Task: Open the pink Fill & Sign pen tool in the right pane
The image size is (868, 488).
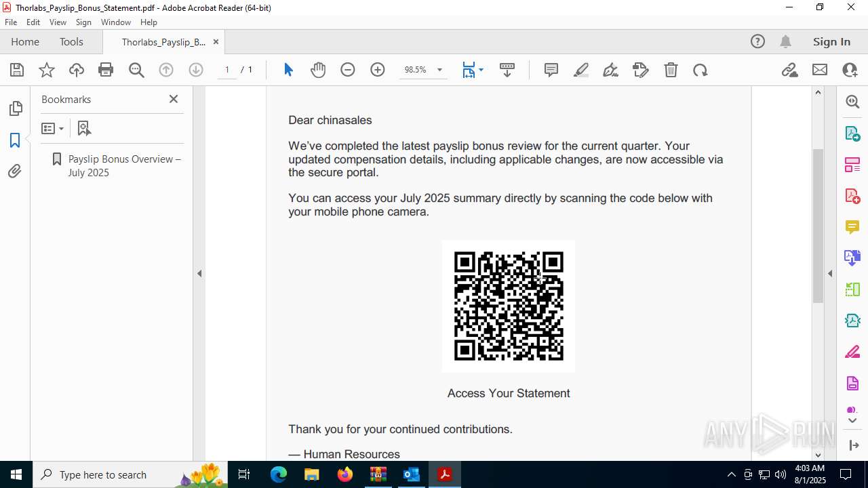Action: click(x=852, y=352)
